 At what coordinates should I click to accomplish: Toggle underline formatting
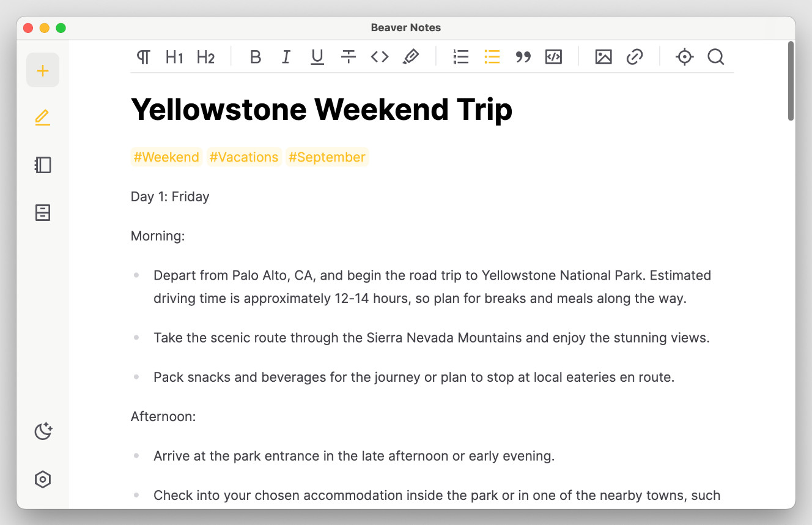coord(317,58)
